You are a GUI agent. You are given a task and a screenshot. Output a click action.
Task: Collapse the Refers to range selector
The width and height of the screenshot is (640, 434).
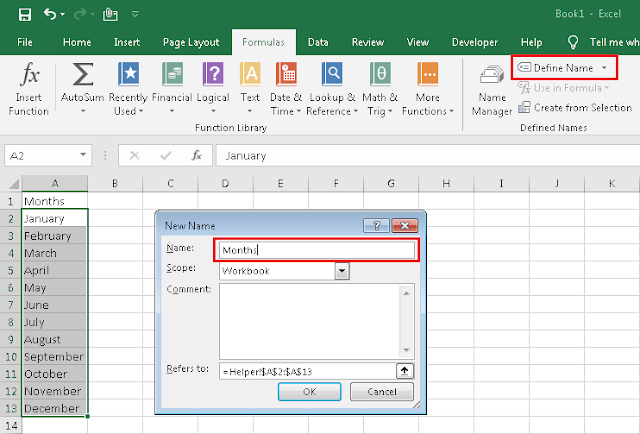(404, 371)
